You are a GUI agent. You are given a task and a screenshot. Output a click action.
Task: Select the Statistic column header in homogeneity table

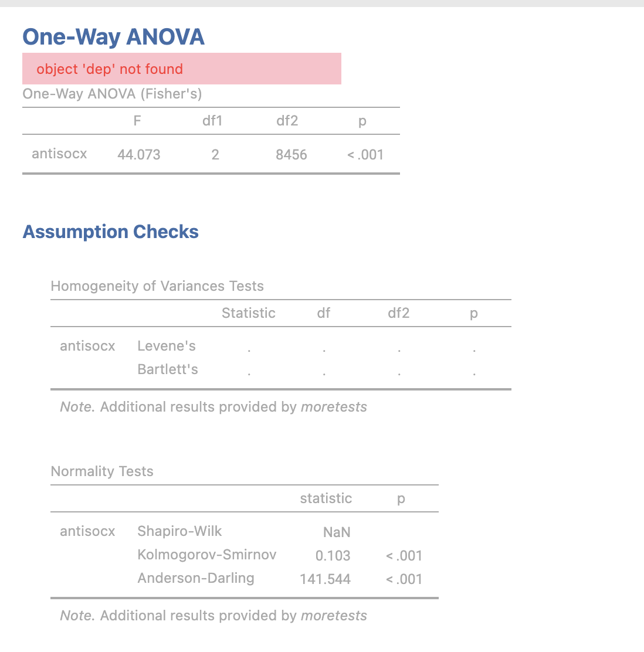click(x=248, y=313)
